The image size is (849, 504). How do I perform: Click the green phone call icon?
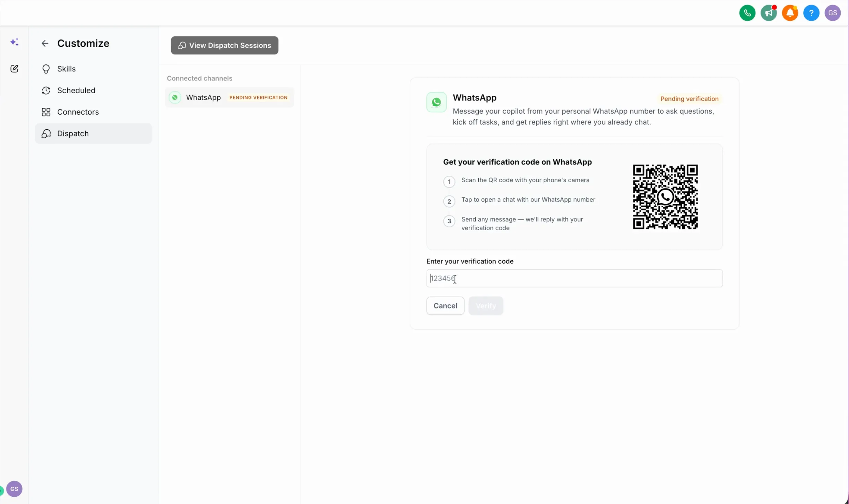(747, 13)
